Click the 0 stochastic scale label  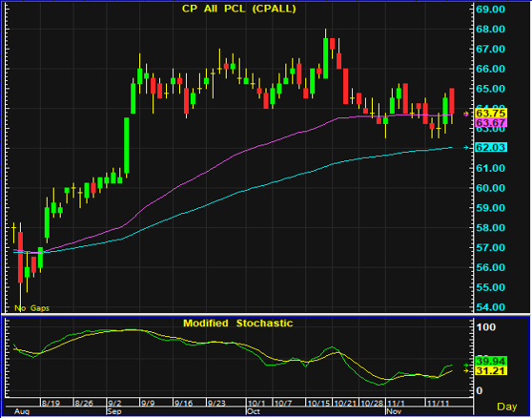pyautogui.click(x=479, y=391)
